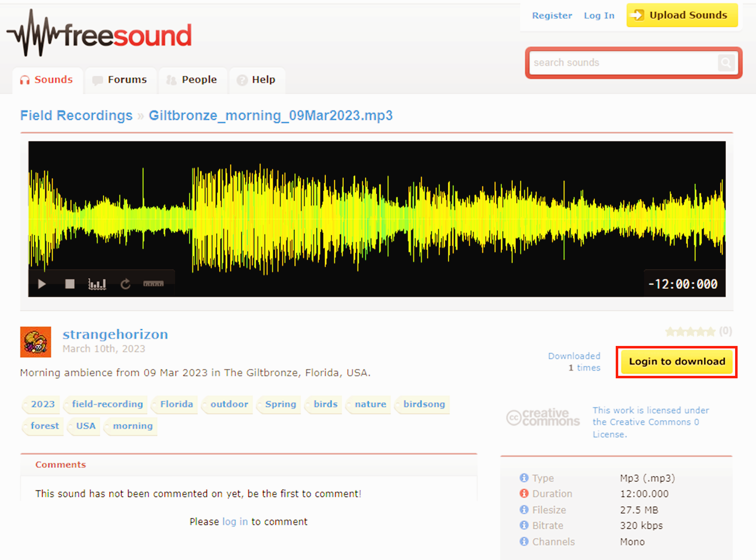
Task: Open the Register link
Action: click(x=552, y=15)
